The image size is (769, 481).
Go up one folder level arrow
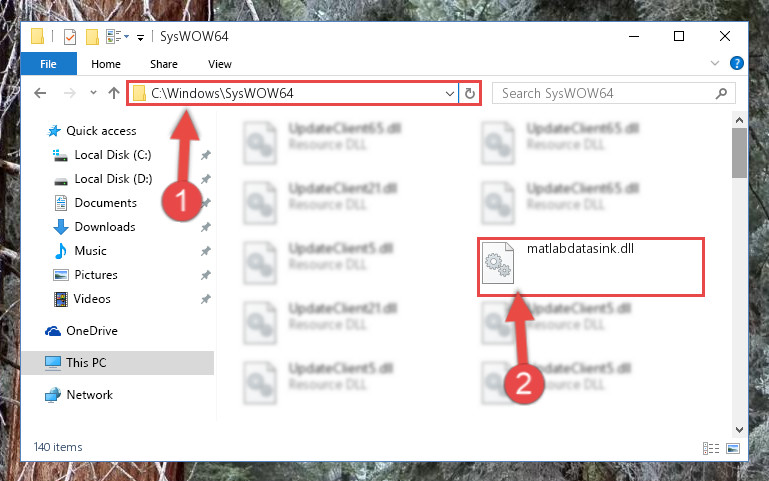click(114, 93)
